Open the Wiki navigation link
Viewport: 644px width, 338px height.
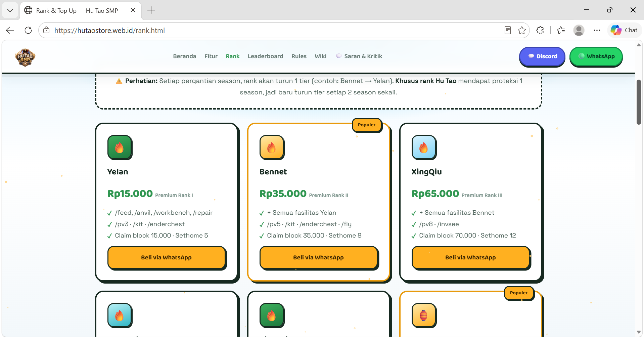tap(320, 56)
